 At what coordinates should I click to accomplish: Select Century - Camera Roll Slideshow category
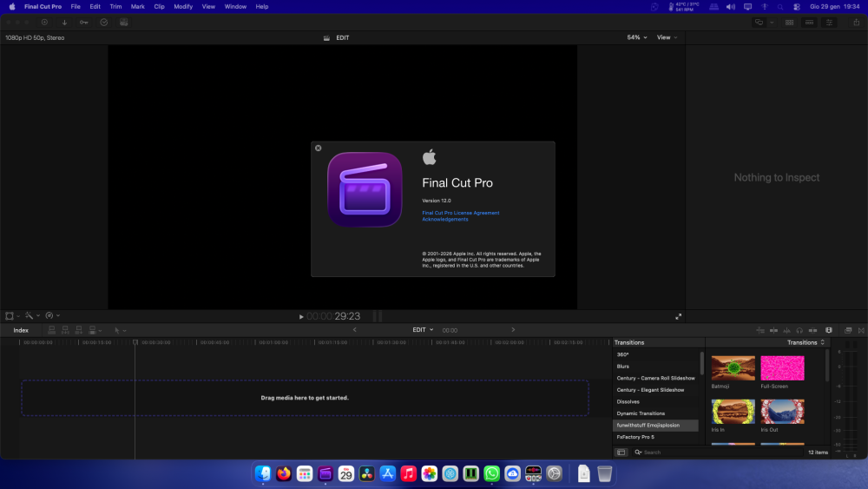[x=656, y=378]
